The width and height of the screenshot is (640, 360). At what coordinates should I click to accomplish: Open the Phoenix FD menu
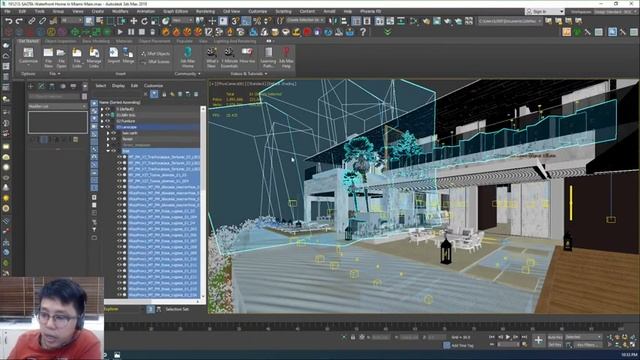click(x=370, y=11)
